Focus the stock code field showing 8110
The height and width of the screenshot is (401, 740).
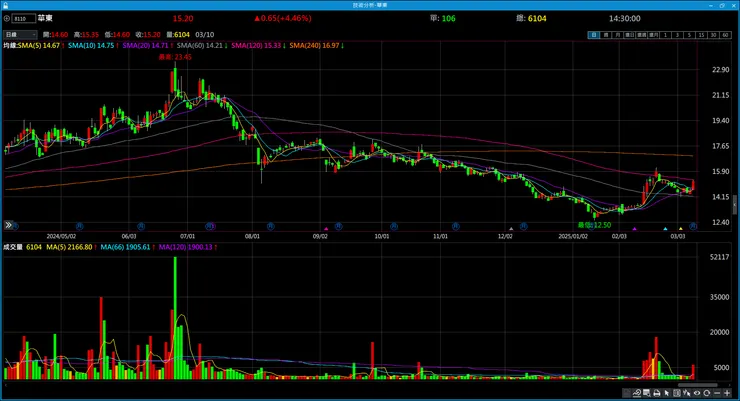tap(24, 18)
